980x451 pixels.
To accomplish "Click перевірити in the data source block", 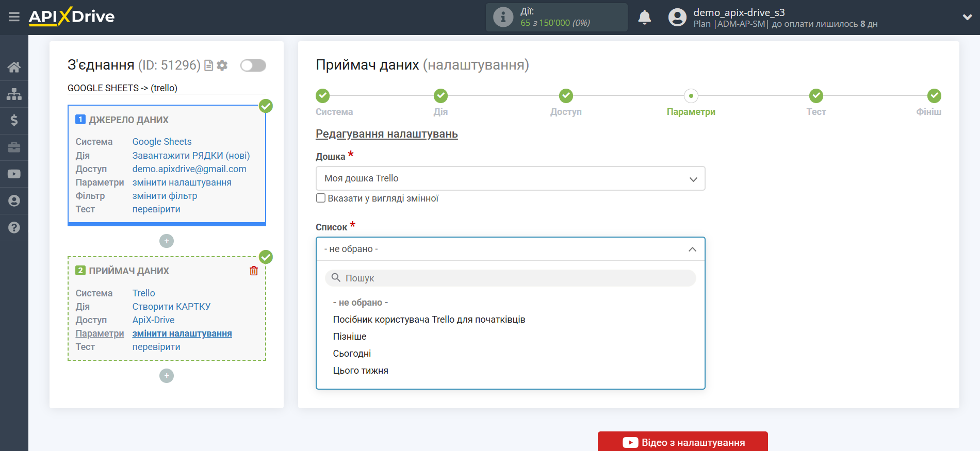I will pos(156,209).
